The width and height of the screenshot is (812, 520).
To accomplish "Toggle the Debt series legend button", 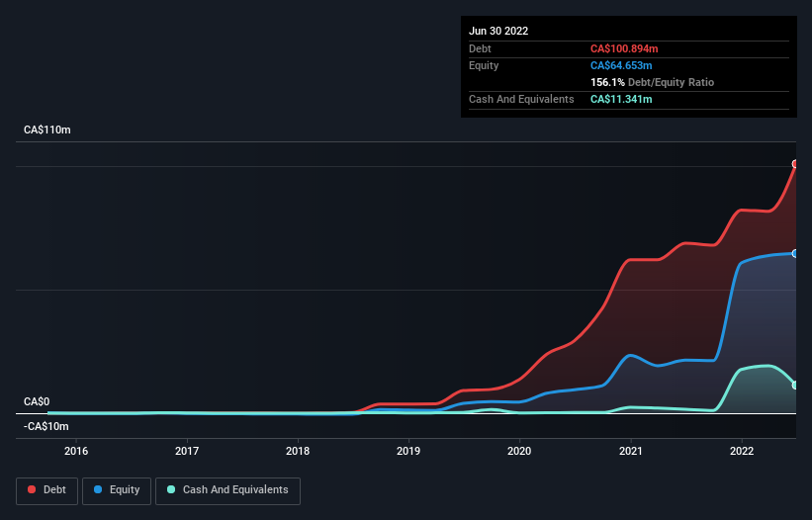I will click(x=46, y=490).
